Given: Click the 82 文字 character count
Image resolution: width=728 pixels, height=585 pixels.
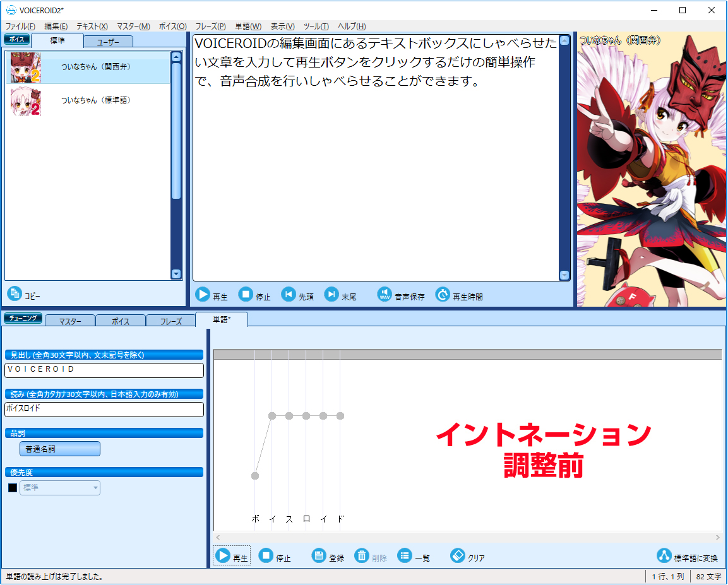Looking at the screenshot, I should (x=708, y=577).
